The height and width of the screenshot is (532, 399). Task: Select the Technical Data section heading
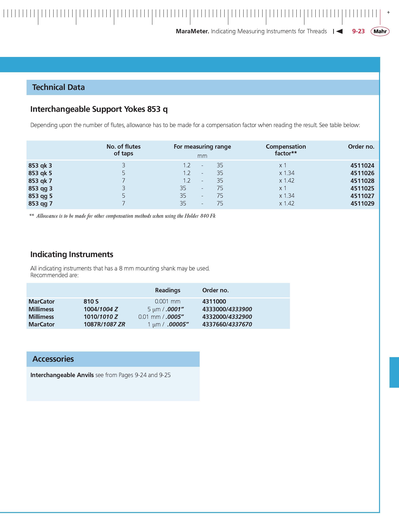click(x=58, y=87)
